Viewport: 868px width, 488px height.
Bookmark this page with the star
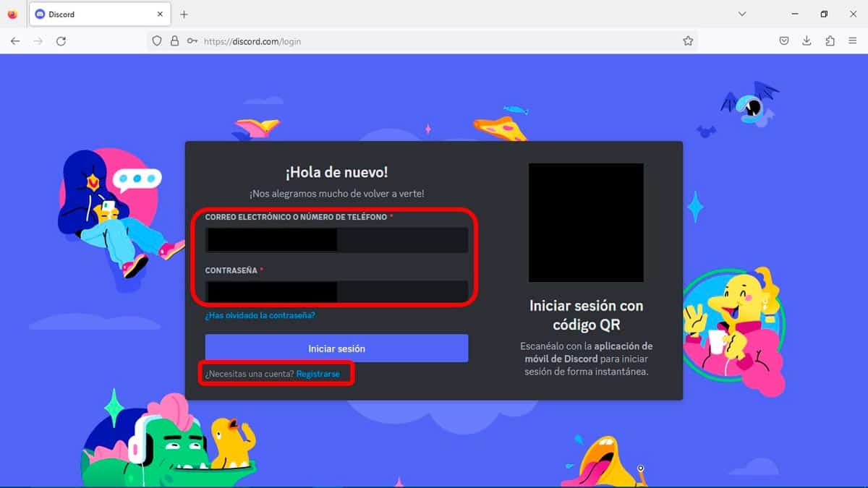(x=688, y=41)
